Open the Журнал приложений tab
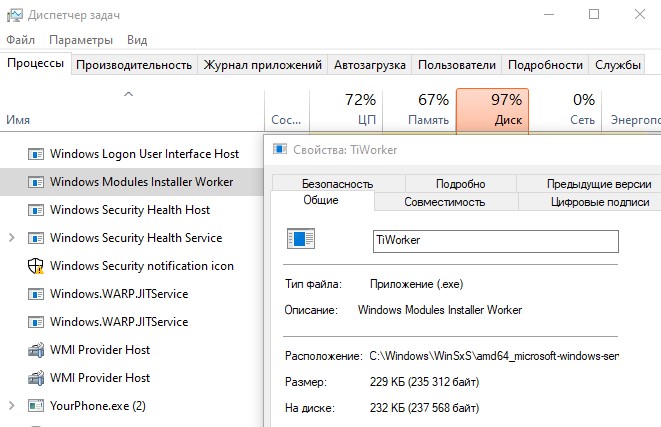This screenshot has height=427, width=661. point(263,65)
